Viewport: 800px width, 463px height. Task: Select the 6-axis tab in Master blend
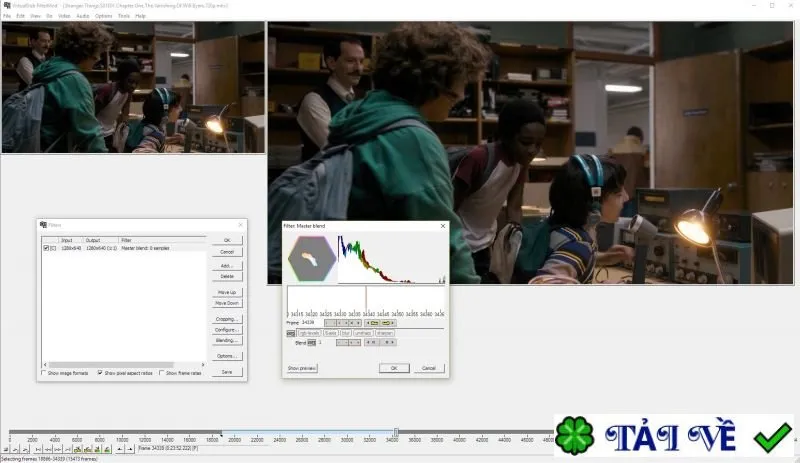tap(331, 333)
